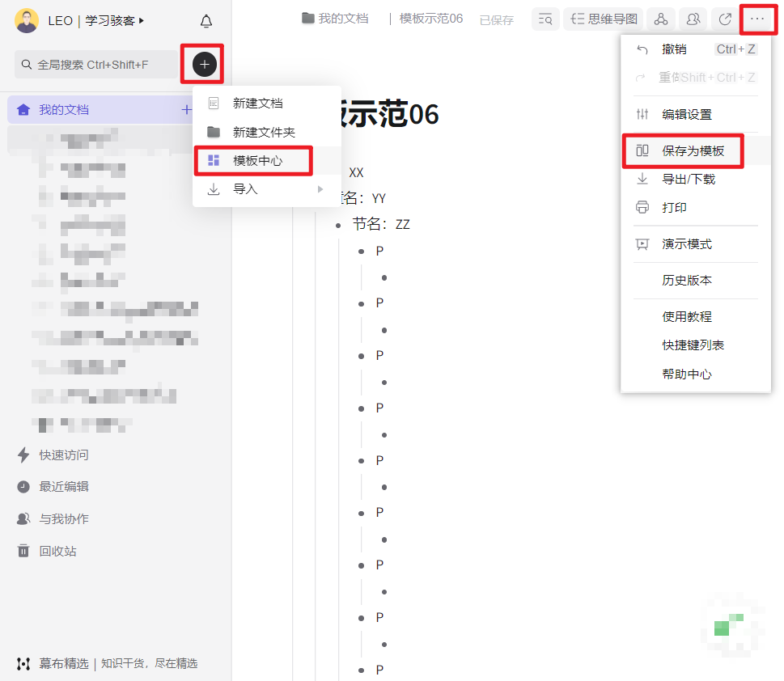Screen dimensions: 784x681
Task: Click the 编辑设置 sliders icon
Action: point(642,115)
